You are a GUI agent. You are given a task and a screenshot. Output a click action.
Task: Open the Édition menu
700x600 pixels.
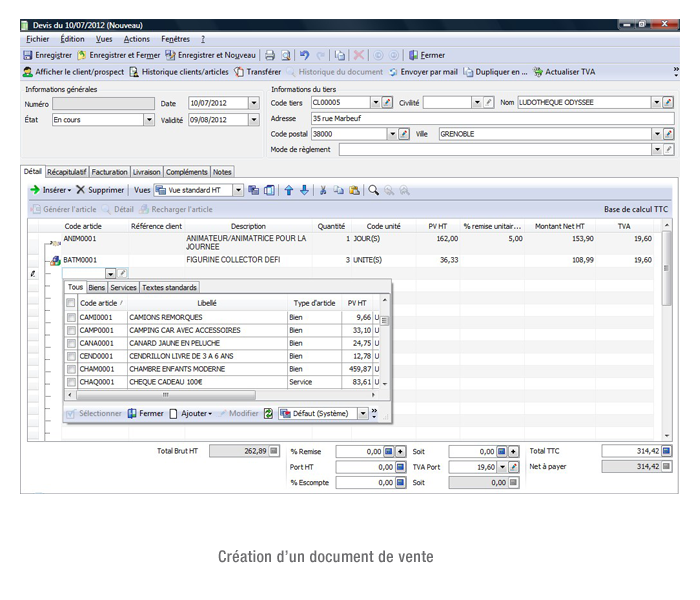tap(72, 39)
